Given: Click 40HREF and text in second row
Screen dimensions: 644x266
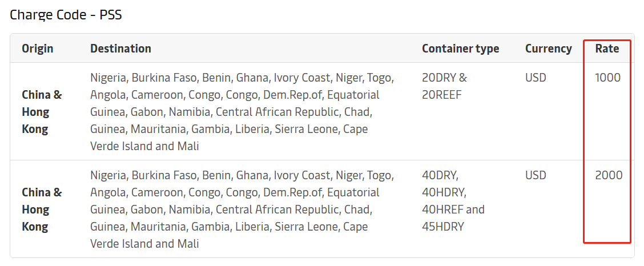Looking at the screenshot, I should (x=453, y=209).
